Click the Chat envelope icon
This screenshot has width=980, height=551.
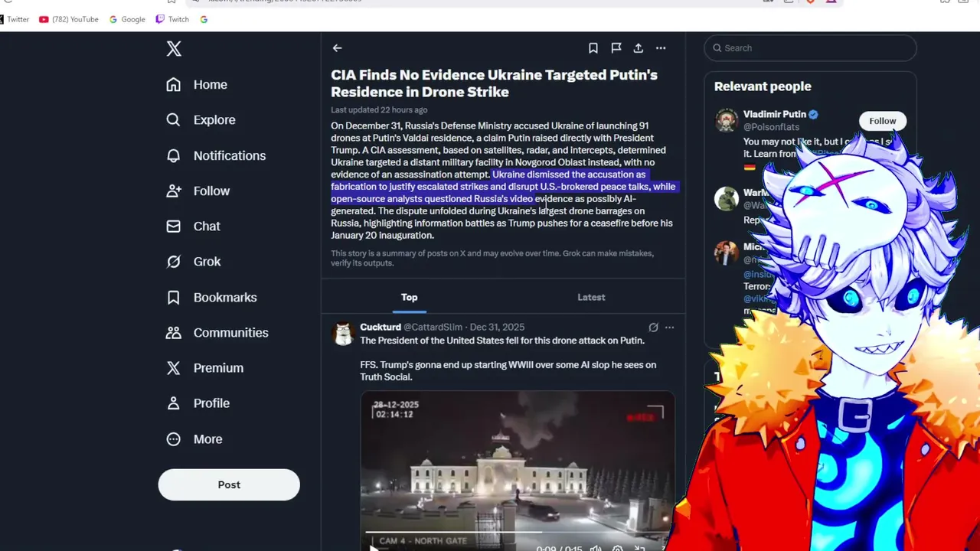(174, 227)
